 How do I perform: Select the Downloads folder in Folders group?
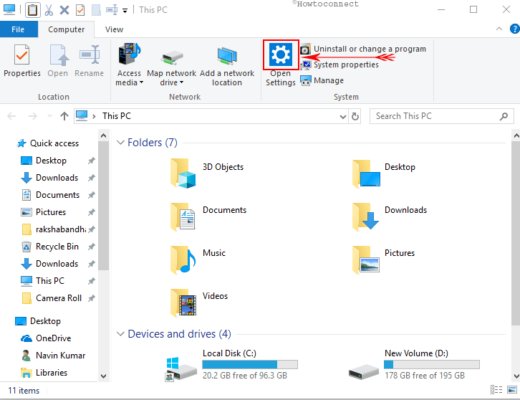point(389,216)
